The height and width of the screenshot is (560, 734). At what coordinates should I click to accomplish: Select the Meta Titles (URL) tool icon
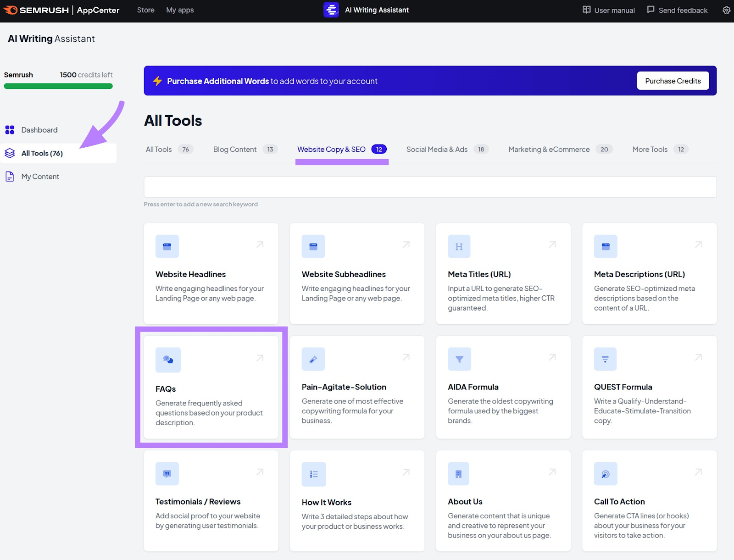pyautogui.click(x=459, y=246)
